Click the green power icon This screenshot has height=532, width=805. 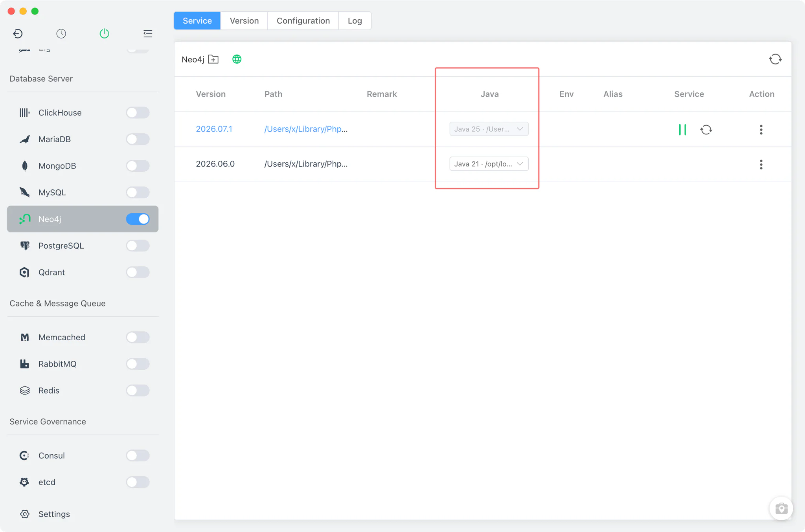[x=104, y=33]
